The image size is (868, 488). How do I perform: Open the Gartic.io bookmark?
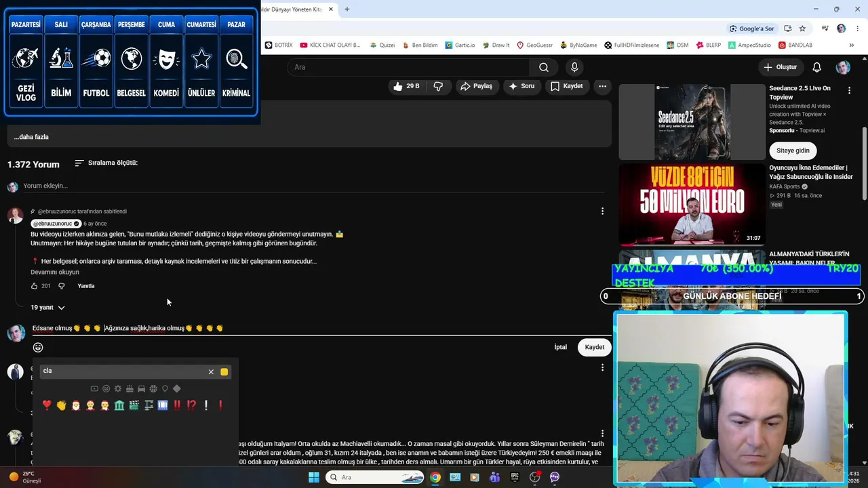click(x=460, y=45)
